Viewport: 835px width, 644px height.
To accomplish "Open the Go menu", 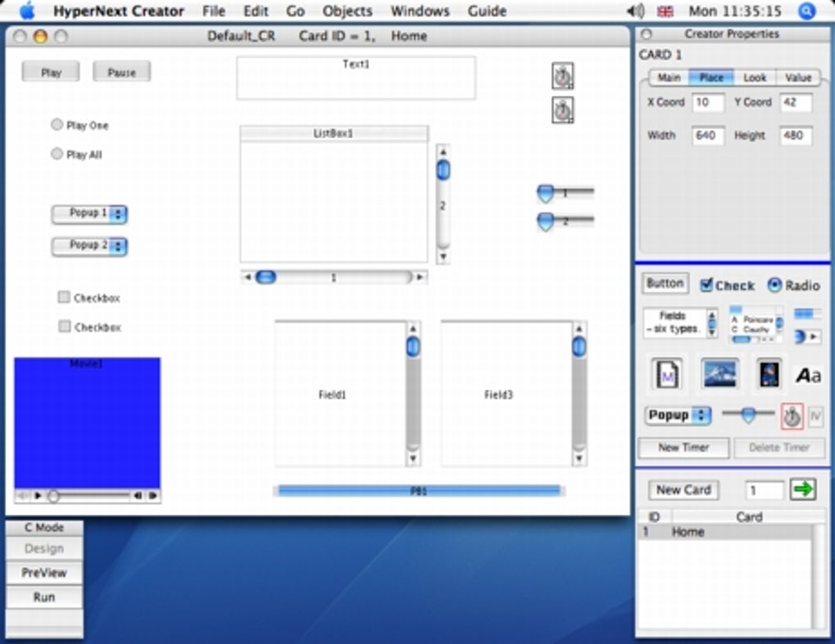I will (x=296, y=11).
